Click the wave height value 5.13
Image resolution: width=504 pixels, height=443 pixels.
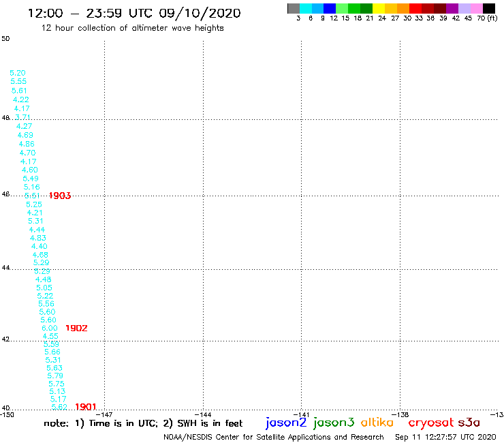(57, 391)
